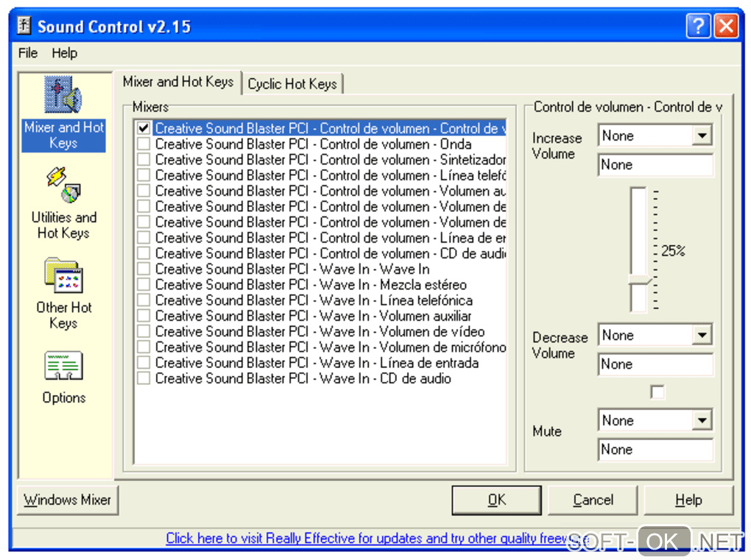The height and width of the screenshot is (560, 751).
Task: Check the Control de volumen - Sintetizador mixer
Action: coord(144,160)
